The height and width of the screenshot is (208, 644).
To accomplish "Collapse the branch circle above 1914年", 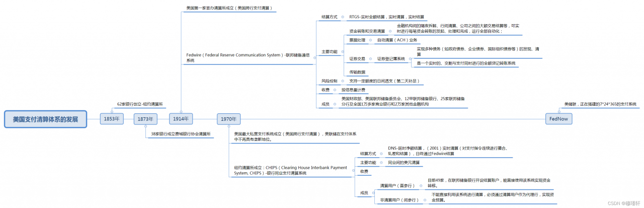I will pyautogui.click(x=181, y=111).
